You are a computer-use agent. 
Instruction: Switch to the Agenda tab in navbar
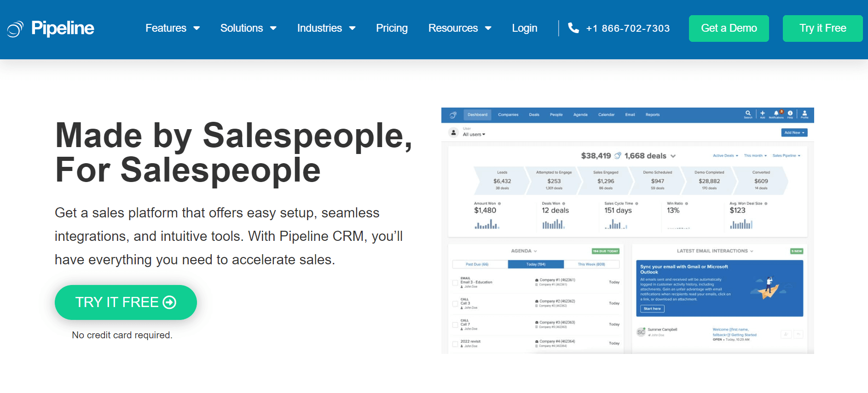click(x=580, y=115)
